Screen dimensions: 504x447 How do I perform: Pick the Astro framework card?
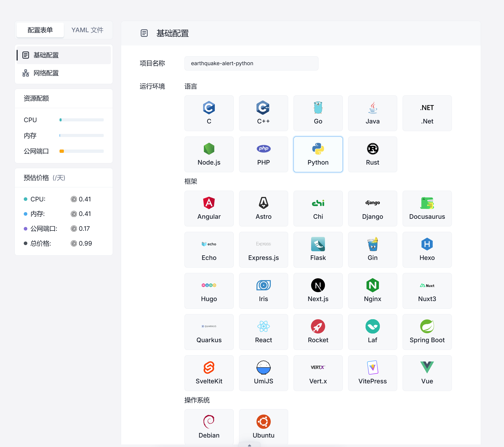pos(263,209)
